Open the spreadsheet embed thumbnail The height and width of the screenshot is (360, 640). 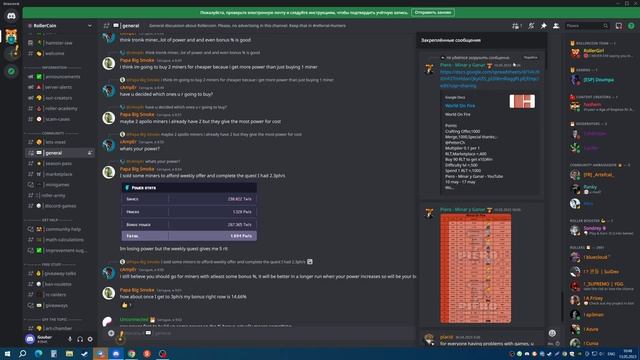coord(522,101)
